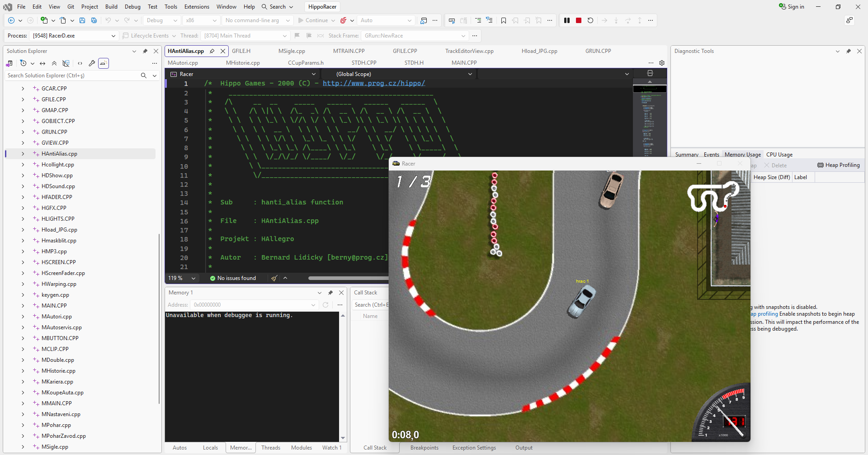Image resolution: width=868 pixels, height=455 pixels.
Task: Pin the HAntiAlias.cpp tab
Action: point(212,51)
